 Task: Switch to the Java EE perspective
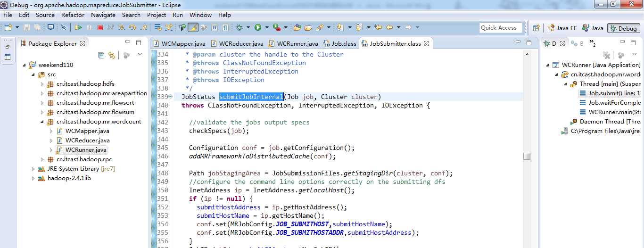(x=561, y=28)
